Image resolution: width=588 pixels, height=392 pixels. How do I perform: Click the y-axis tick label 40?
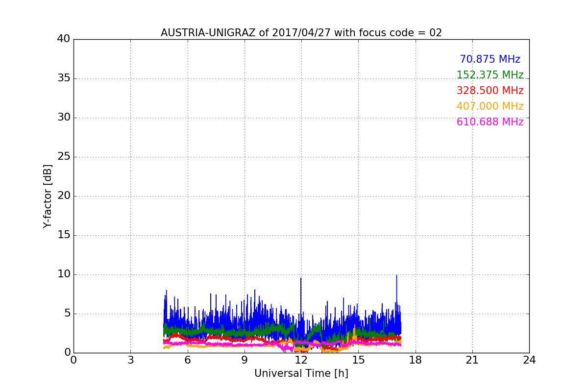click(64, 39)
